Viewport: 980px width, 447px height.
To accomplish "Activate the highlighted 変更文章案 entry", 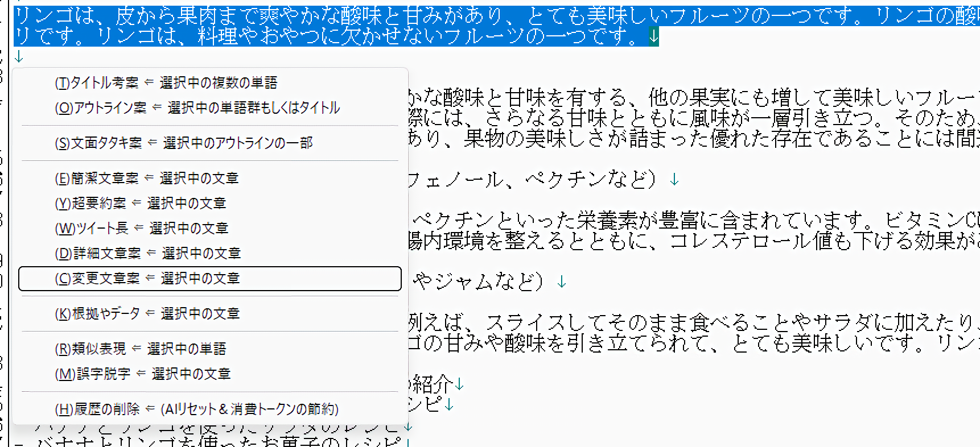I will pos(147,279).
